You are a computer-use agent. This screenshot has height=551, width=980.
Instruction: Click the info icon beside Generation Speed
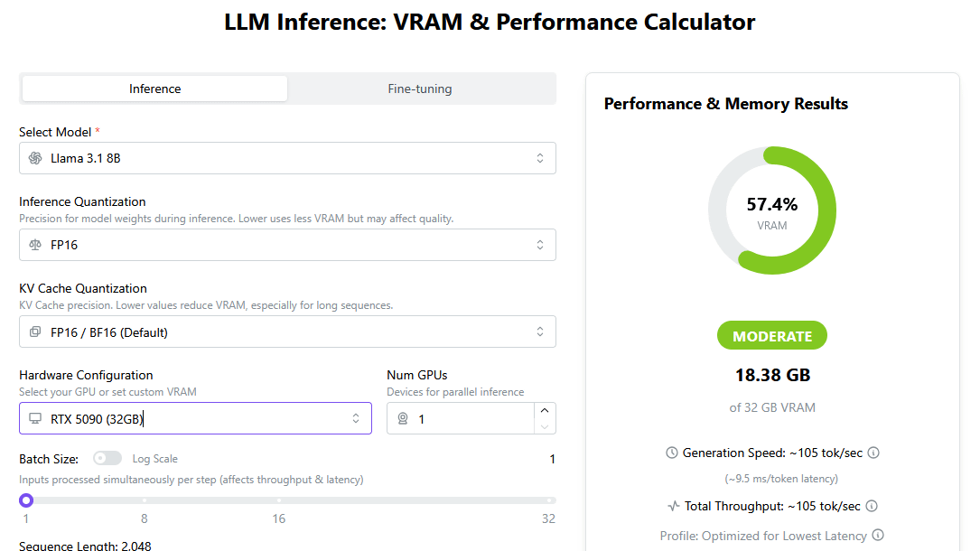tap(873, 453)
